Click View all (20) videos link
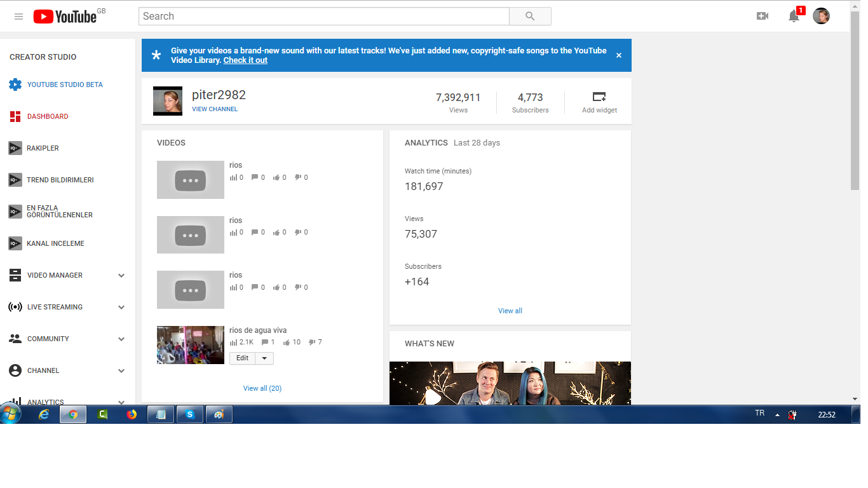Screen dimensions: 868x488 click(x=262, y=388)
